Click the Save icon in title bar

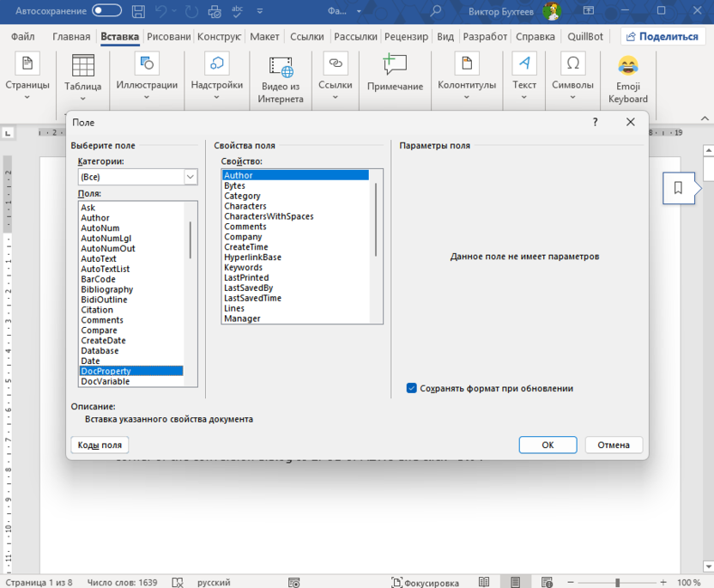(138, 11)
